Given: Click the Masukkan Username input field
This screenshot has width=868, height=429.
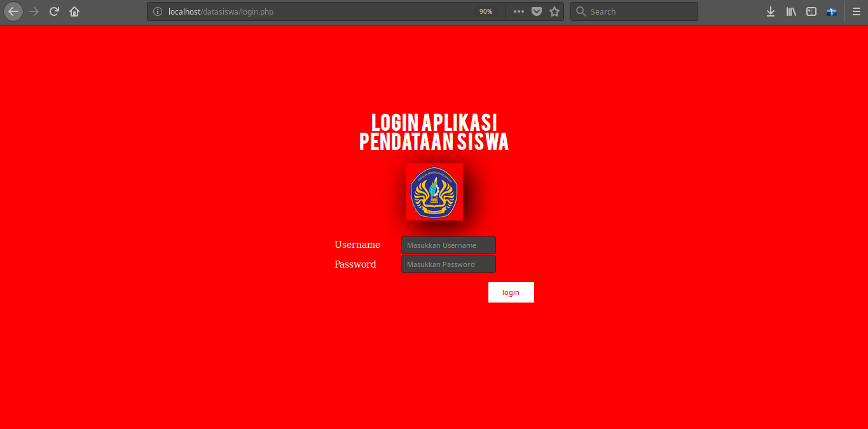Looking at the screenshot, I should 448,245.
